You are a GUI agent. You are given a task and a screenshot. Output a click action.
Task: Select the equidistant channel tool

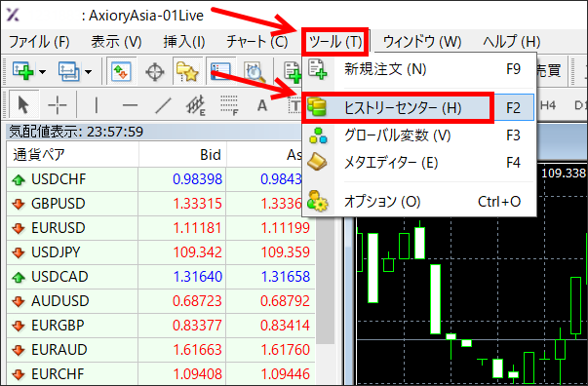point(195,105)
